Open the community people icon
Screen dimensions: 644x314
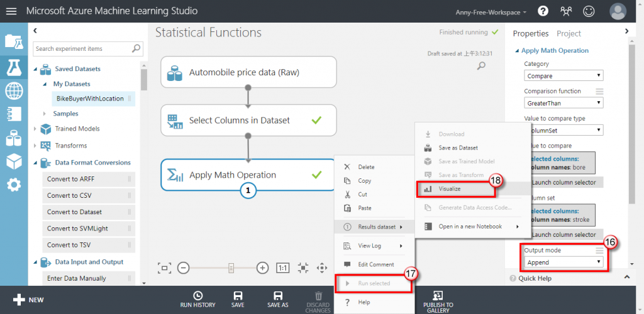[x=566, y=11]
